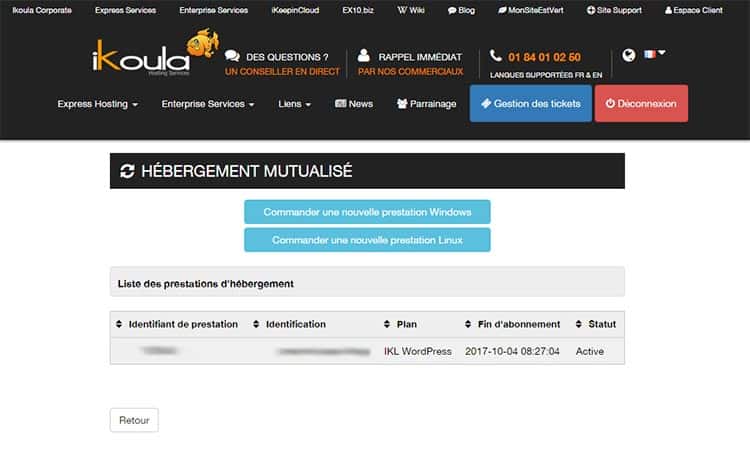Click the phone icon beside the number
This screenshot has height=461, width=750.
496,57
